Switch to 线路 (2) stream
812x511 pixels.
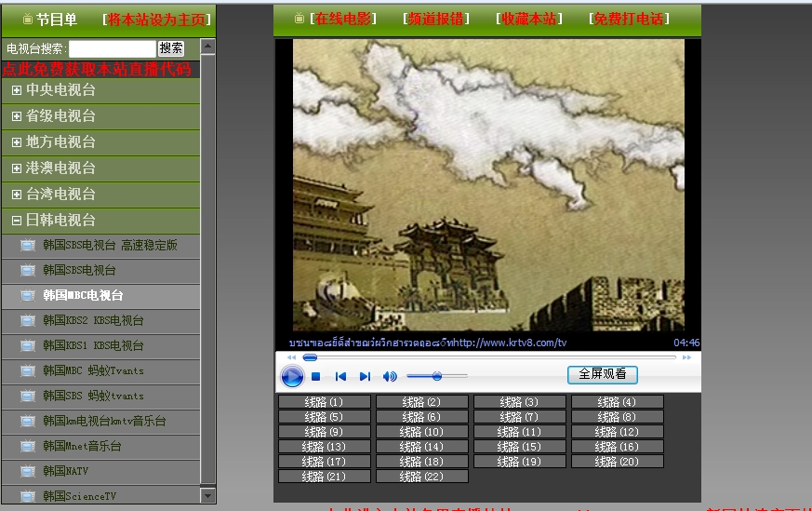pos(422,402)
